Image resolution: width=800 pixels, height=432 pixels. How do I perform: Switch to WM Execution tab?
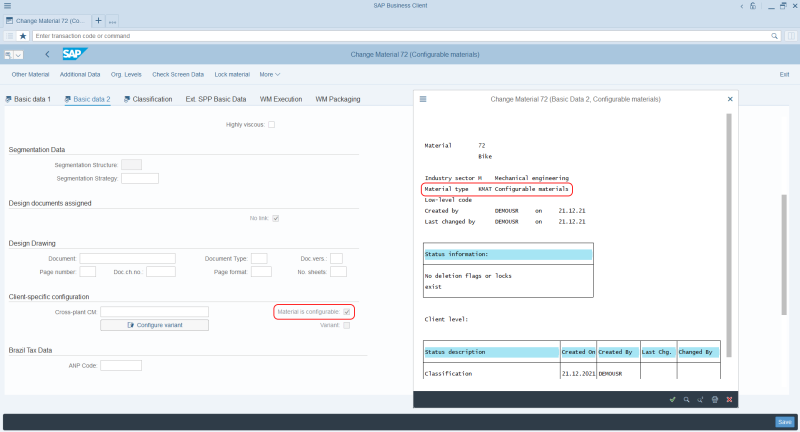tap(281, 99)
